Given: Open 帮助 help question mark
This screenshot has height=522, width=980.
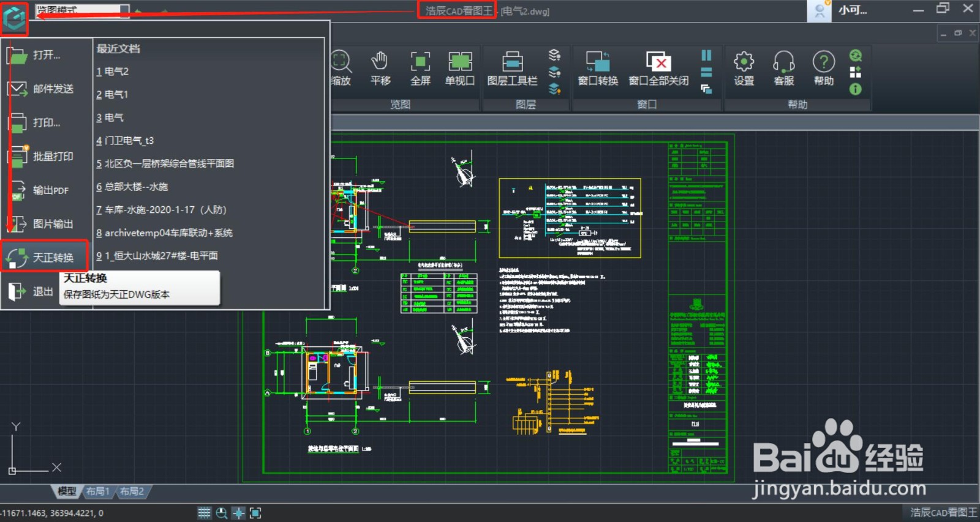Looking at the screenshot, I should pos(824,69).
